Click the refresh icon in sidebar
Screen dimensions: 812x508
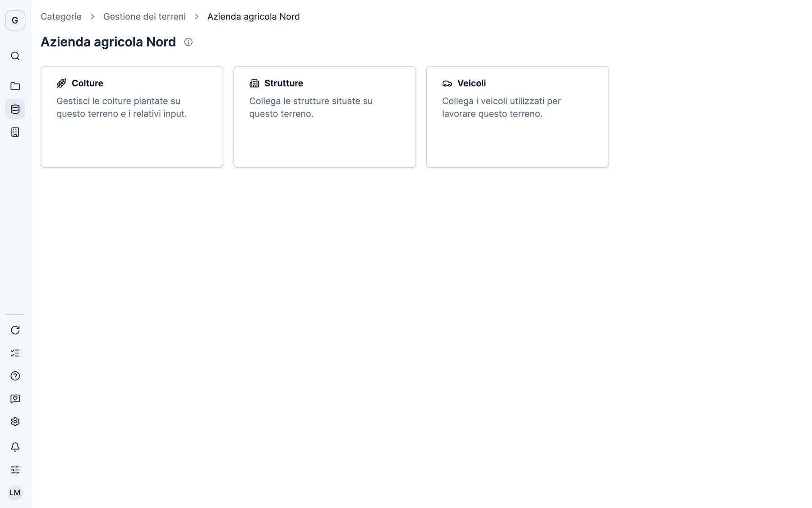(x=15, y=330)
